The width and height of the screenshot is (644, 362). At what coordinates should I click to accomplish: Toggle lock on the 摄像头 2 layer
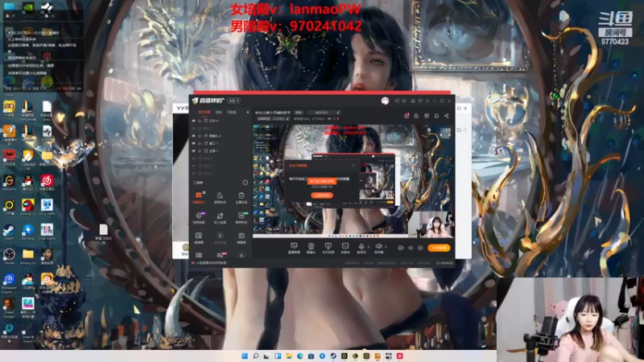pos(200,136)
